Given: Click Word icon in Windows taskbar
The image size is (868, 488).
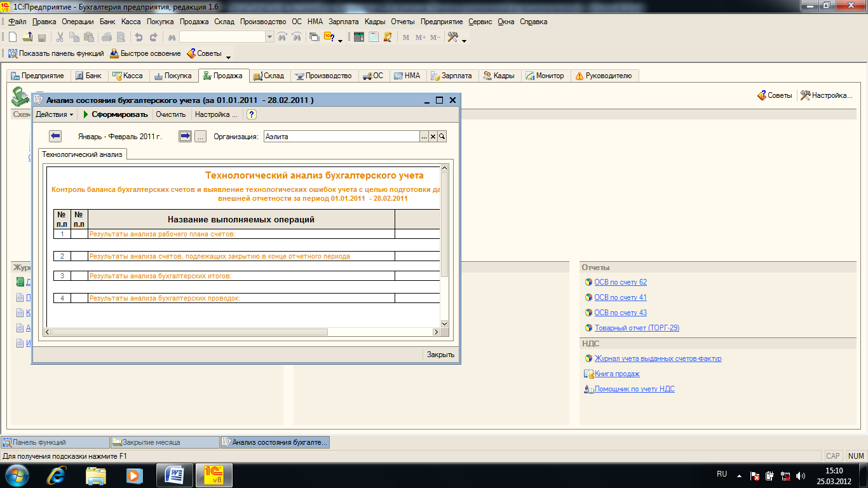Looking at the screenshot, I should 175,475.
